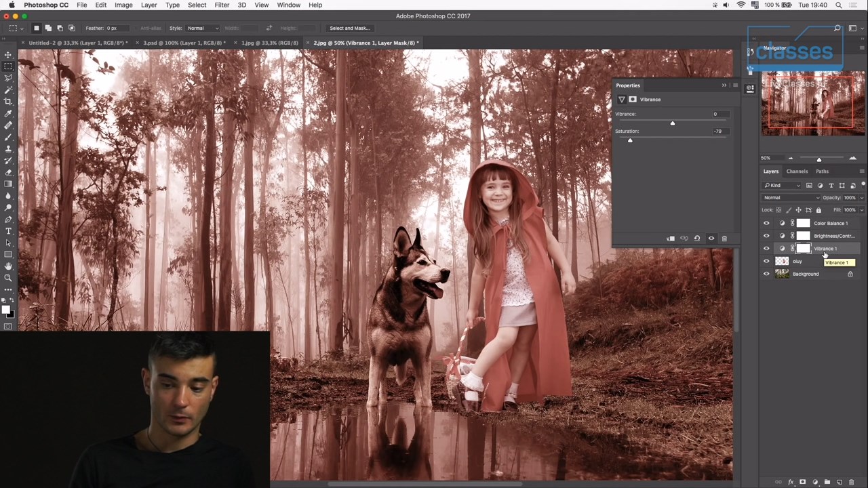Image resolution: width=868 pixels, height=488 pixels.
Task: Open the Kind filter dropdown
Action: point(782,185)
